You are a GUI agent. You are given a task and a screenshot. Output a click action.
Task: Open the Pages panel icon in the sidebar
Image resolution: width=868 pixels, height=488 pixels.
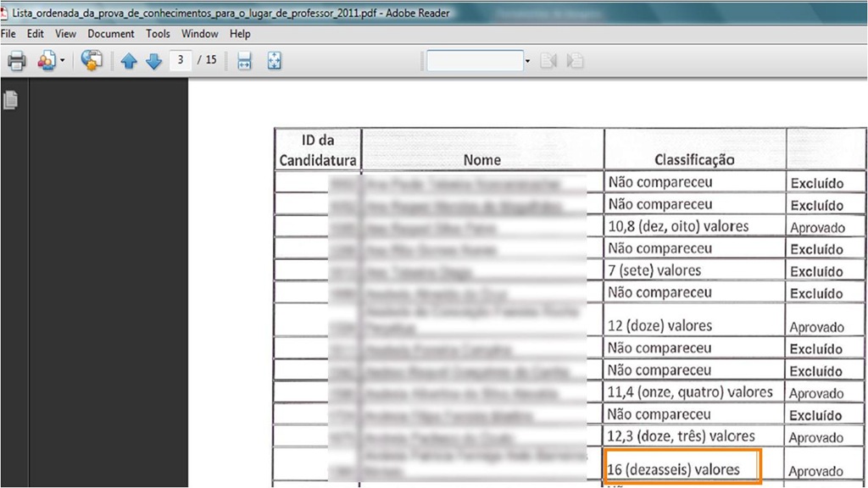[x=10, y=100]
